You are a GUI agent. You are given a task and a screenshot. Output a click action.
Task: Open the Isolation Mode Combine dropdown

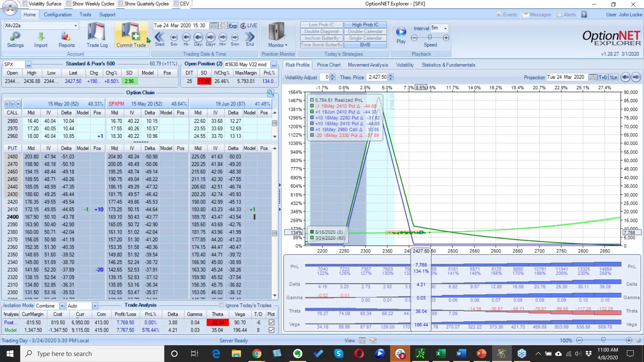(62, 306)
